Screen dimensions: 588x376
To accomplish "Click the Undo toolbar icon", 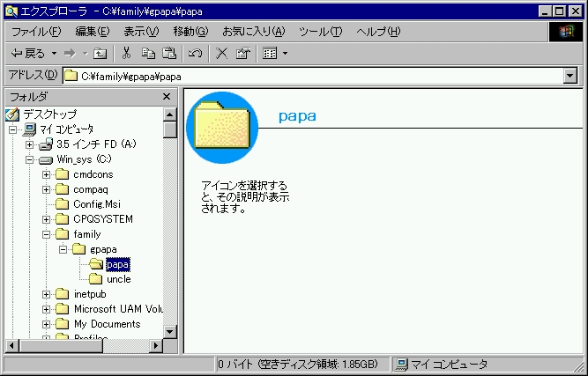I will (x=195, y=54).
